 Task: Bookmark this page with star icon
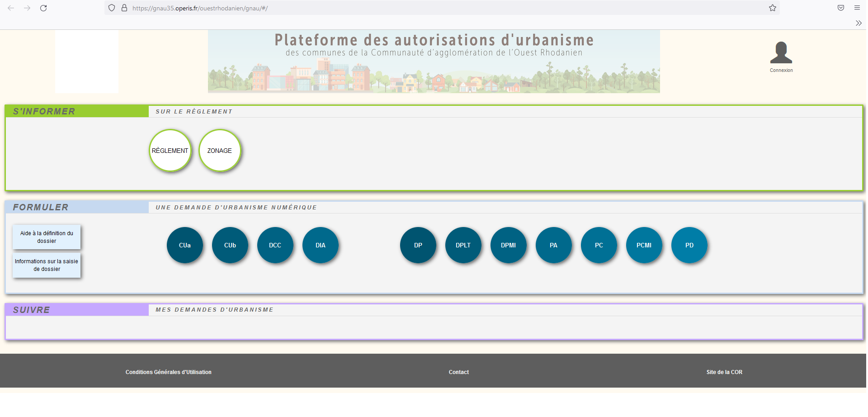(773, 8)
